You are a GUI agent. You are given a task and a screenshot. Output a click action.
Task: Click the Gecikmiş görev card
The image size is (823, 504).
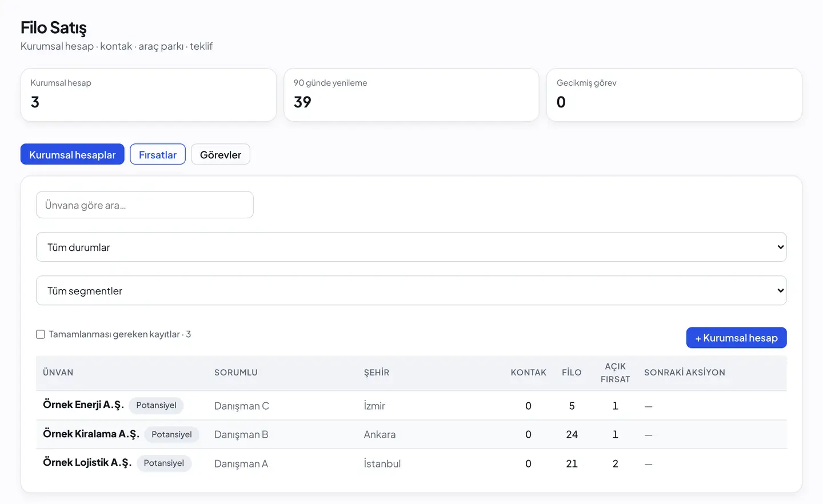click(x=674, y=95)
